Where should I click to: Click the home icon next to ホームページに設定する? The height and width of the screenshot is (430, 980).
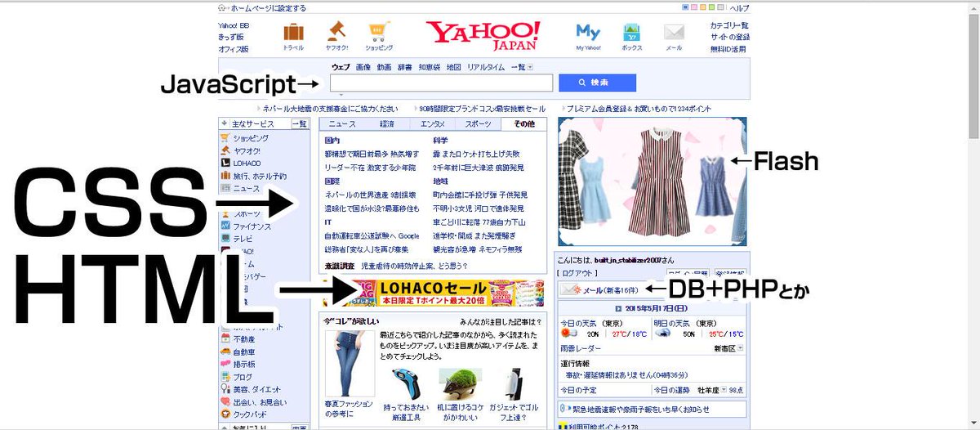point(223,8)
